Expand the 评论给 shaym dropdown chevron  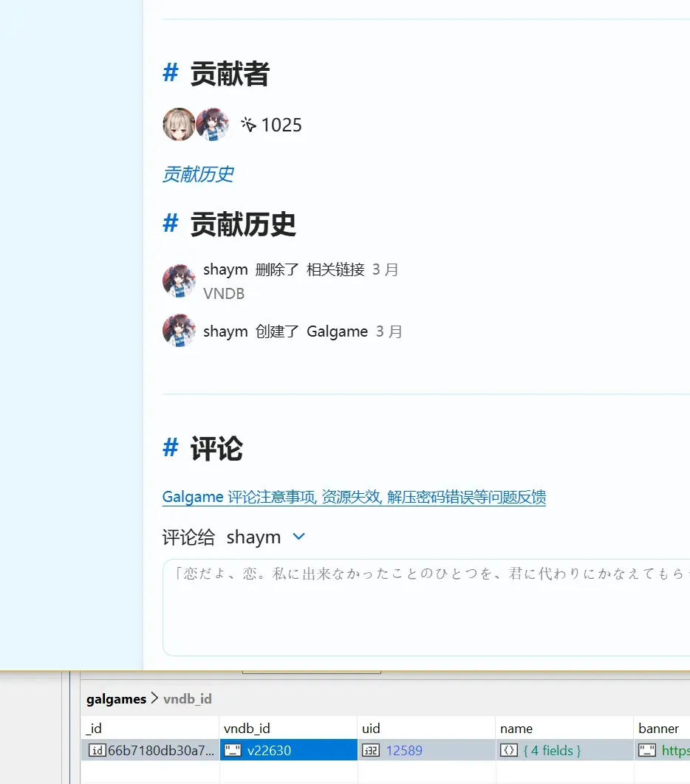pyautogui.click(x=298, y=537)
